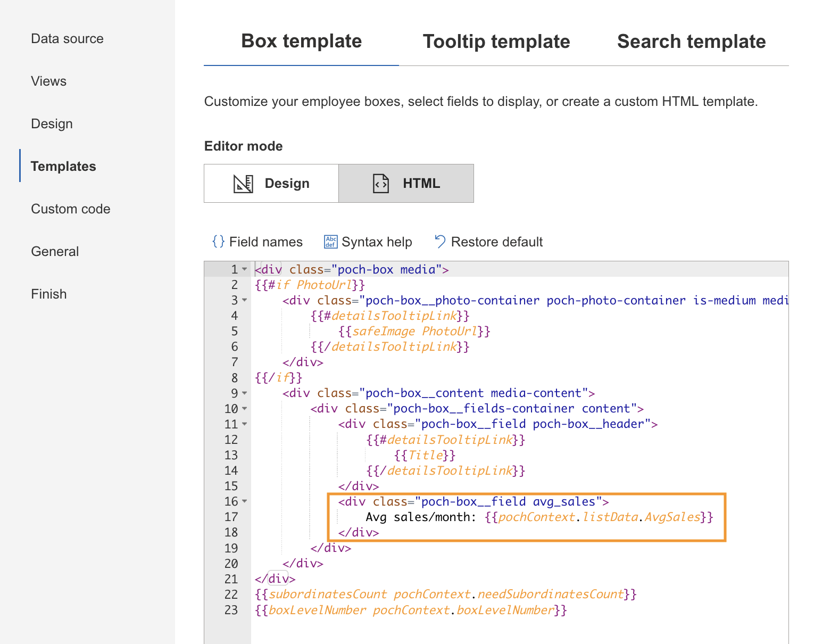814x644 pixels.
Task: Collapse code fold arrow on line 1
Action: click(x=245, y=269)
